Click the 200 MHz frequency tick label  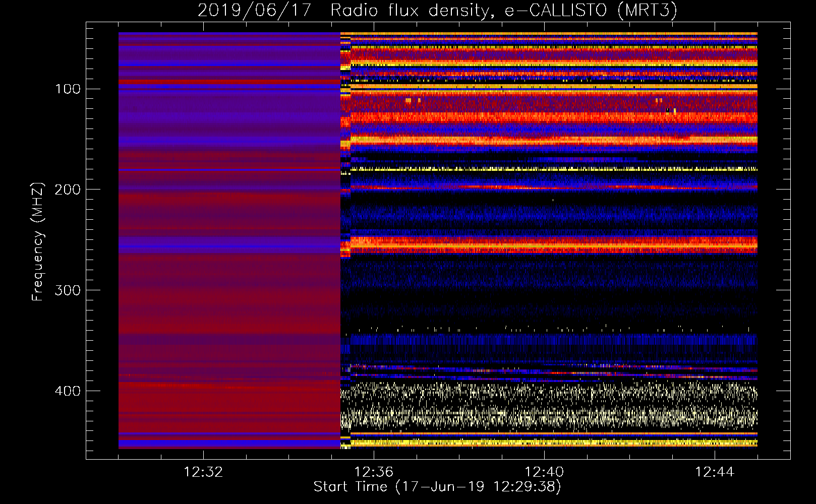[68, 190]
